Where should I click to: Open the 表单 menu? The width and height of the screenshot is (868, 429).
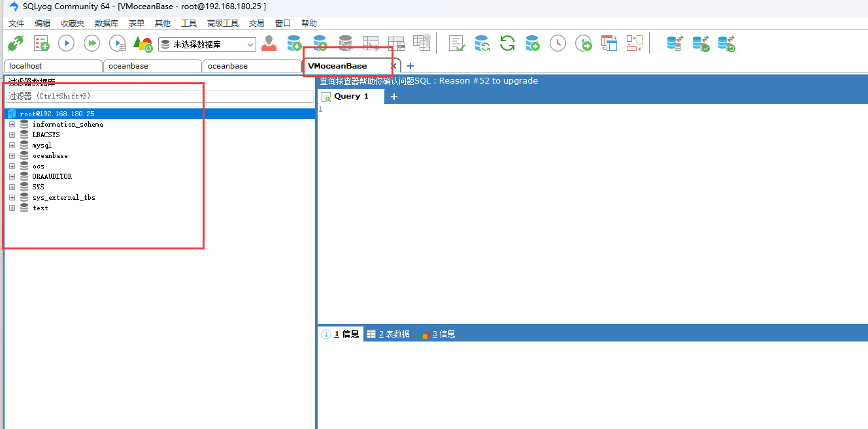pos(137,23)
